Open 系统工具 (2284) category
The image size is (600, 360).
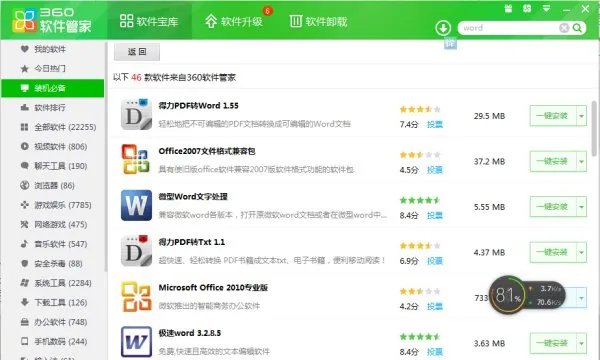(x=53, y=283)
